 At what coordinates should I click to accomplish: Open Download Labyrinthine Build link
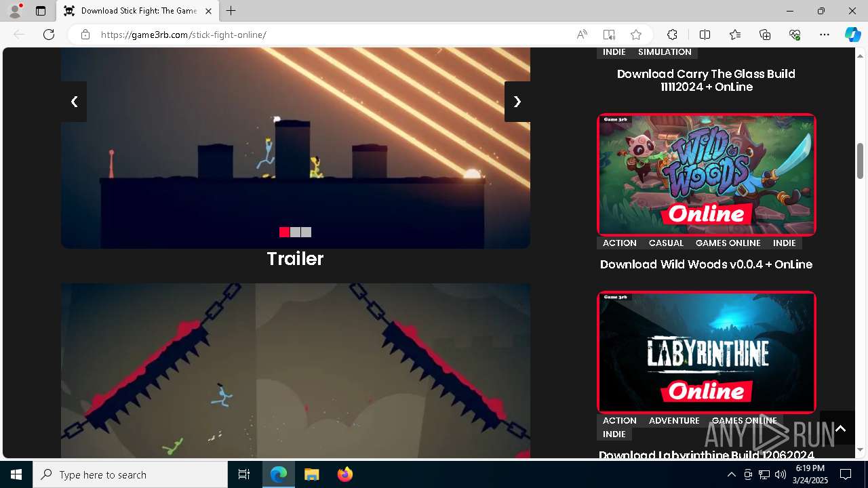pos(706,455)
